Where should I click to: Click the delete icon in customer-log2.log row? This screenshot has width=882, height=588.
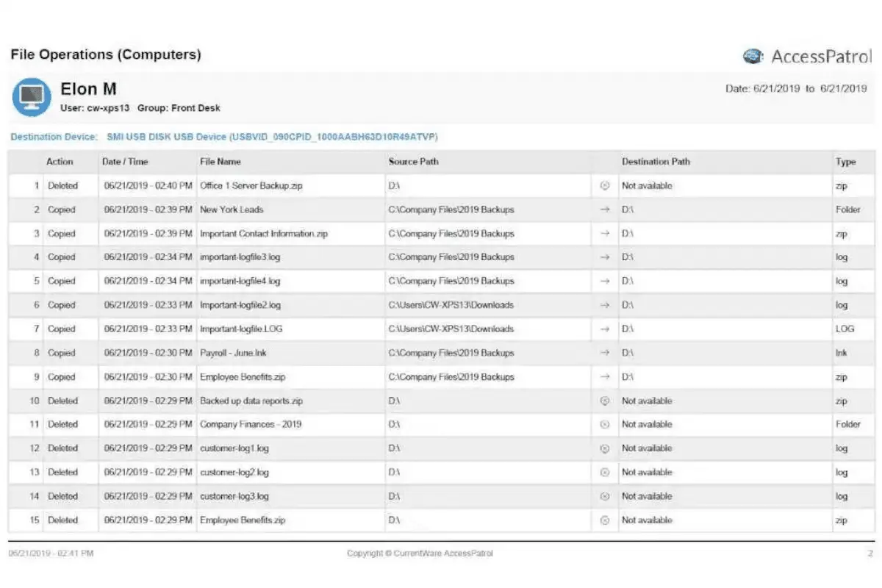pos(605,472)
